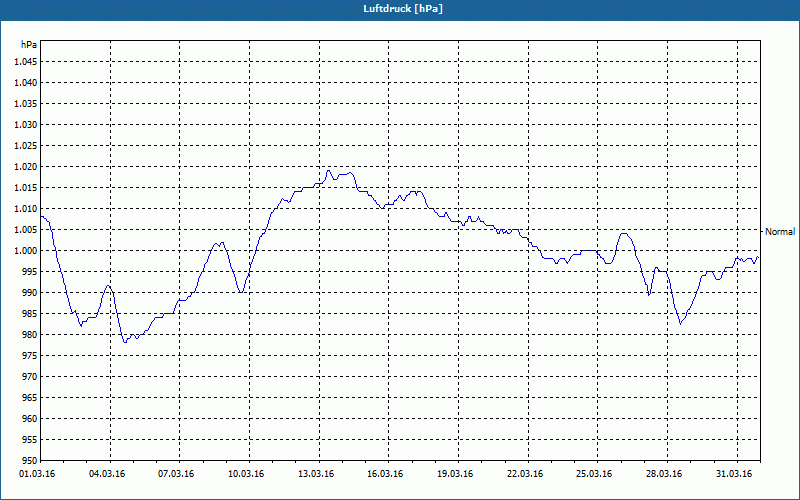Pick the '960' pressure axis label
Screen dimensions: 800x500
[31, 419]
